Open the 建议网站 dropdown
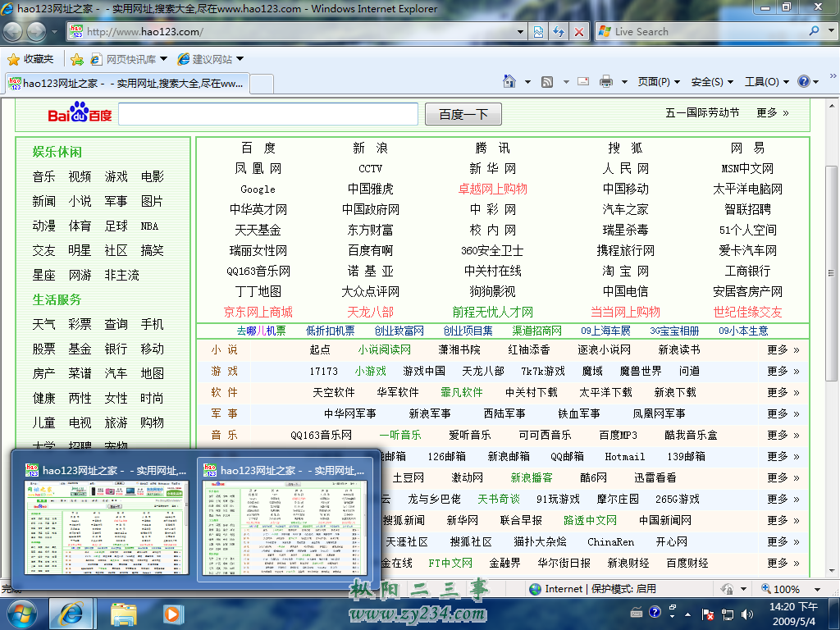The image size is (840, 630). point(211,59)
